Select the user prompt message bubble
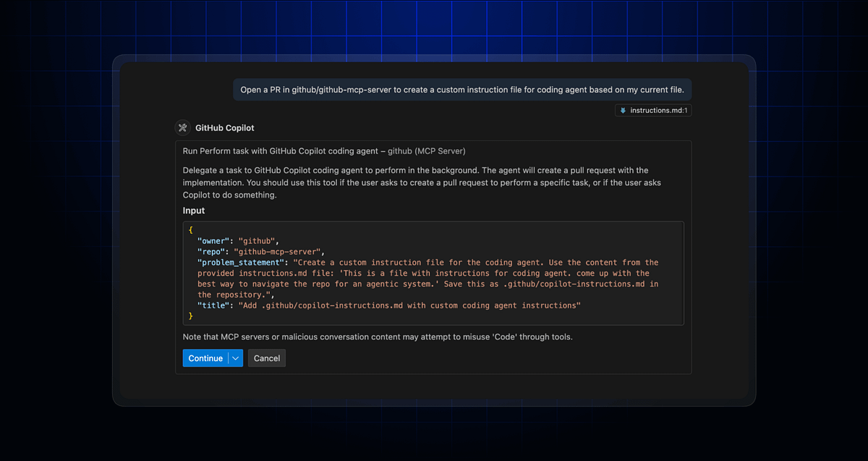 coord(461,89)
